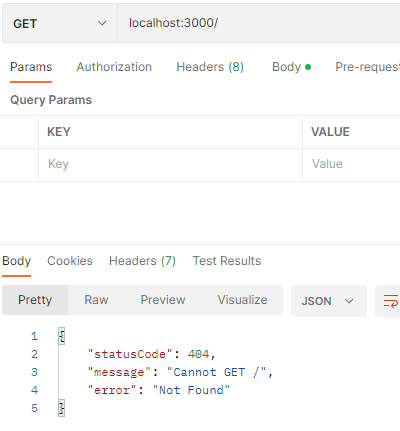The image size is (400, 431).
Task: Switch to the Authorization tab
Action: coord(114,67)
